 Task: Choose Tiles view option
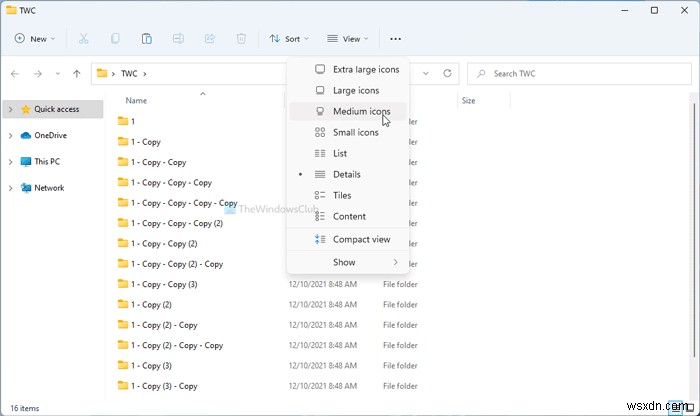point(348,195)
